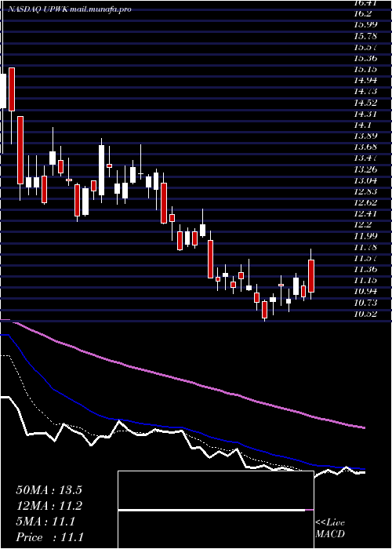392x549 pixels.
Task: Click the 15.36 price axis label
Action: click(365, 58)
